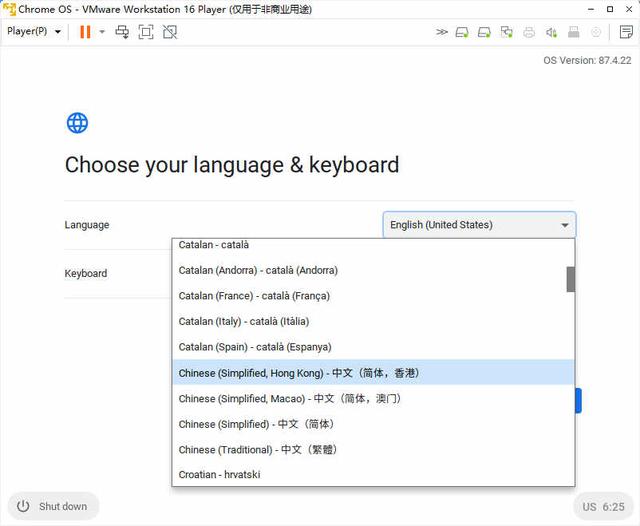This screenshot has height=526, width=640.
Task: Select Catalan (Andorra) option
Action: coord(373,270)
